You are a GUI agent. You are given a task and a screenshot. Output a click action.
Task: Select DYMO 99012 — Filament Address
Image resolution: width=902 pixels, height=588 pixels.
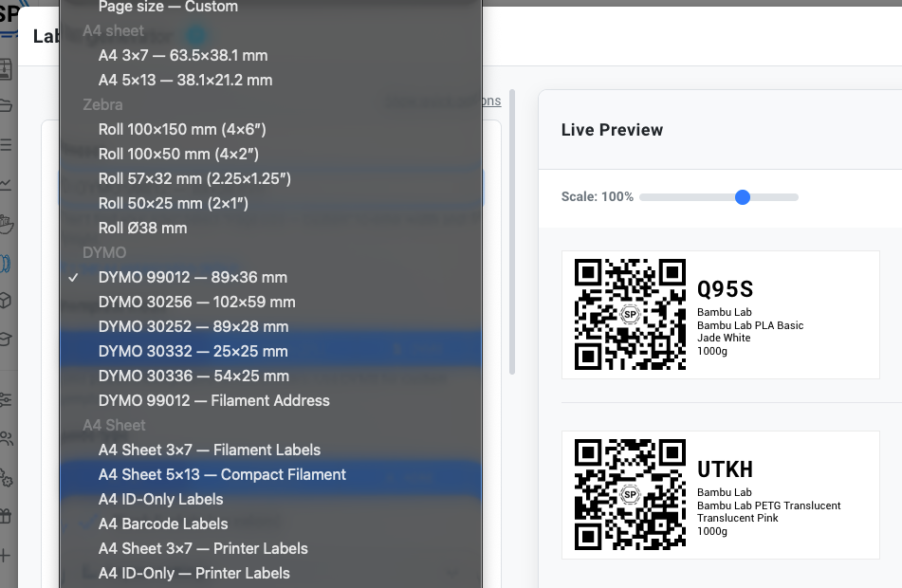[270, 401]
